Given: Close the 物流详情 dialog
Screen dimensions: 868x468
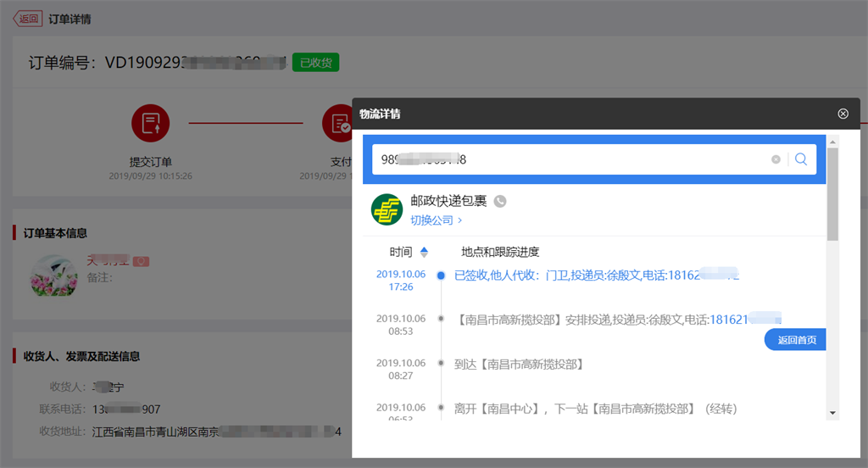Looking at the screenshot, I should pos(843,114).
